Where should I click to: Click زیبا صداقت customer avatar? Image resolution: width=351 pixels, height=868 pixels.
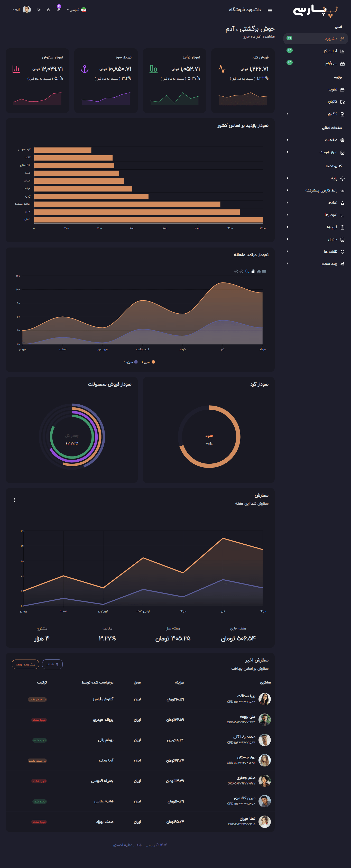pos(264,699)
